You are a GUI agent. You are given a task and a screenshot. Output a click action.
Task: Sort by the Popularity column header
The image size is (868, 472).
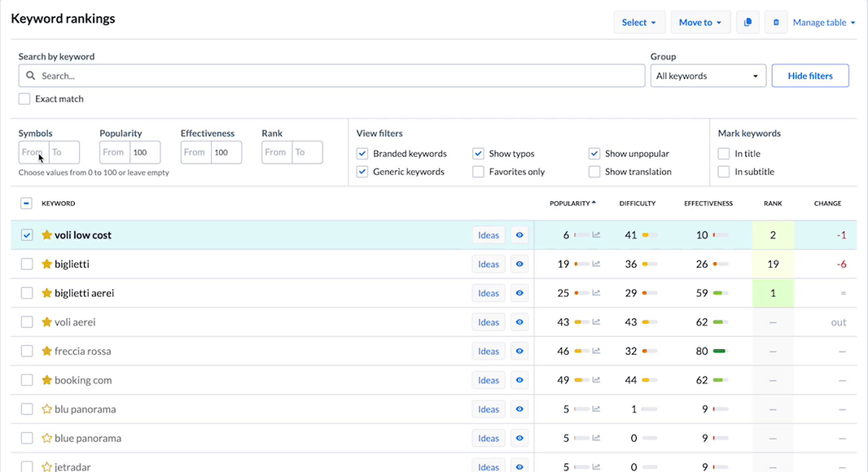572,203
